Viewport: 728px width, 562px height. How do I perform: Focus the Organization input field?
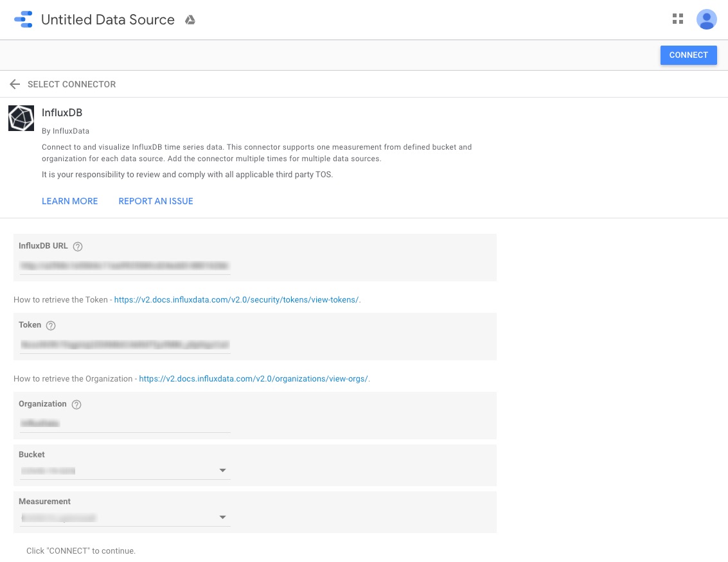point(125,424)
